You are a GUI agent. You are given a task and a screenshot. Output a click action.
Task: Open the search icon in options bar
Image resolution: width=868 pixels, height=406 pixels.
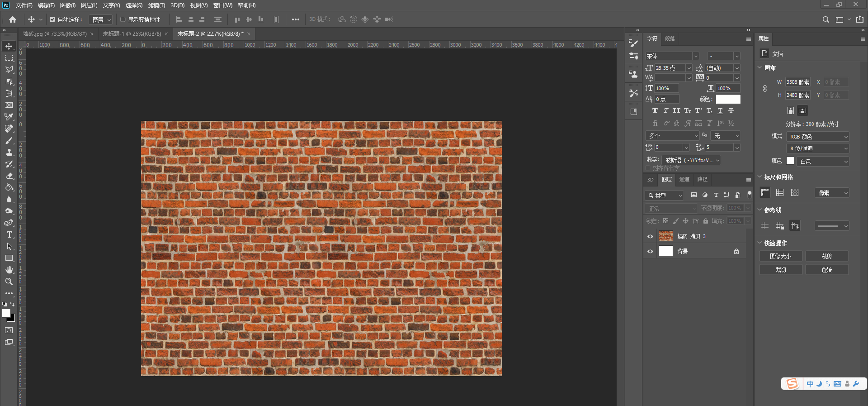pos(826,19)
